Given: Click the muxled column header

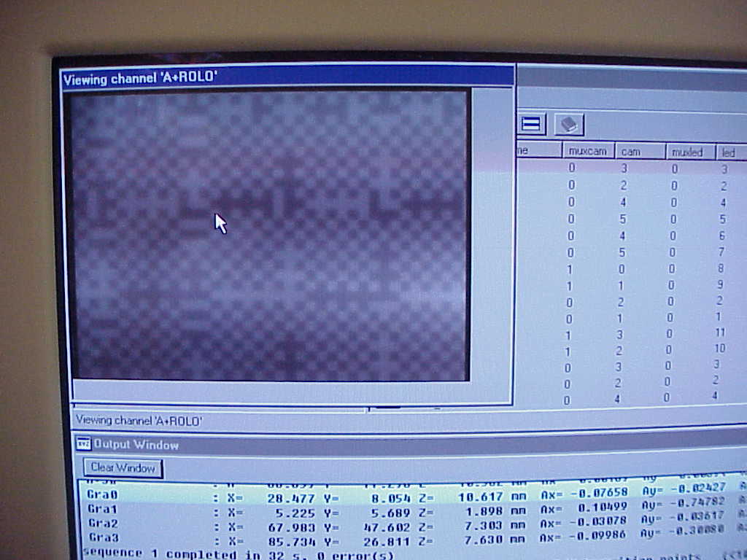Looking at the screenshot, I should click(689, 152).
